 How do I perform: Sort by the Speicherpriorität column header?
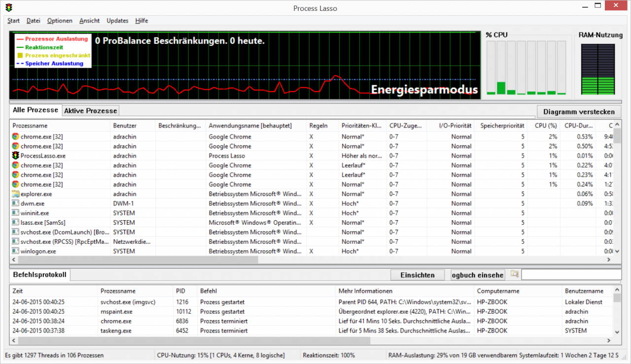pos(502,126)
